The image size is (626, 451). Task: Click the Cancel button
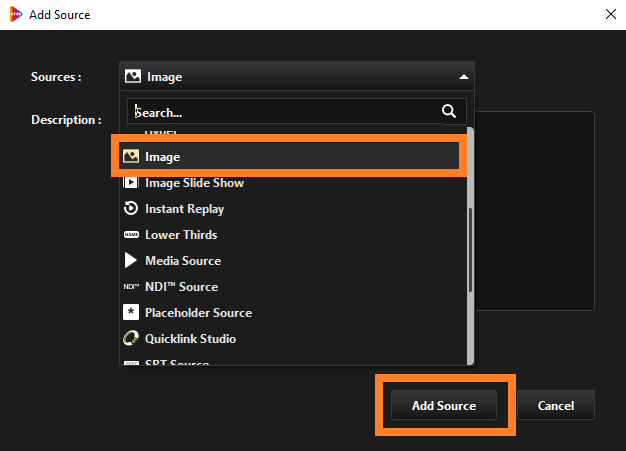click(x=556, y=405)
